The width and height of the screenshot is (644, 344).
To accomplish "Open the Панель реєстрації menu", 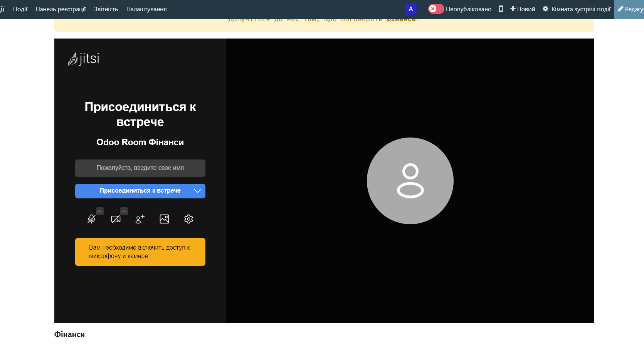I will pos(61,9).
